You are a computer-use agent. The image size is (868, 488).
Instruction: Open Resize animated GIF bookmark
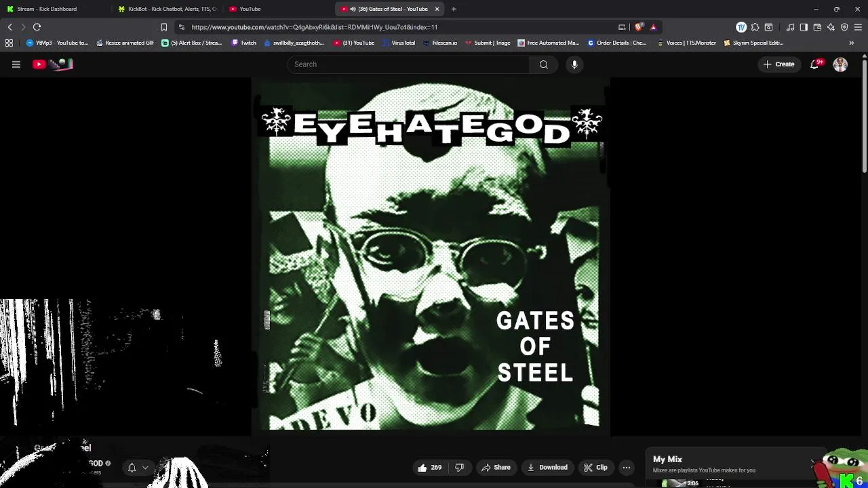pos(125,43)
